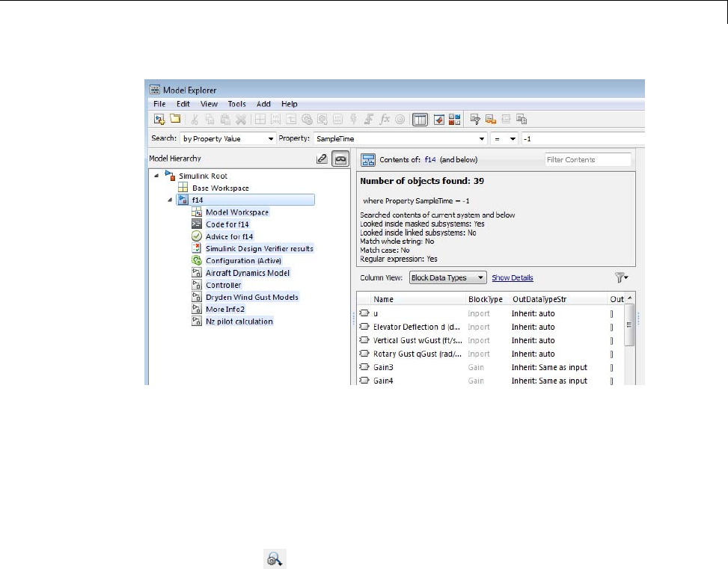728x569 pixels.
Task: Select the Gain3 row in results
Action: tap(491, 367)
